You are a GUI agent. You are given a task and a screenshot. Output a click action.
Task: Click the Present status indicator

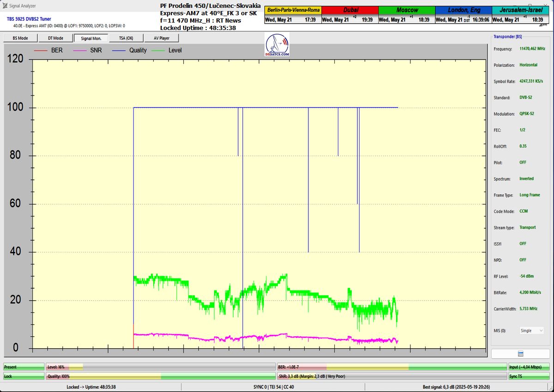tap(24, 367)
